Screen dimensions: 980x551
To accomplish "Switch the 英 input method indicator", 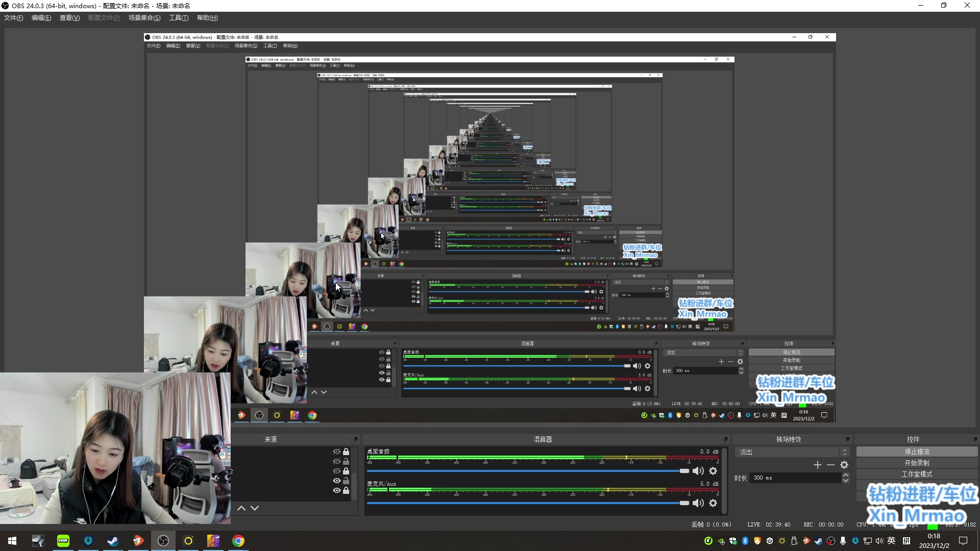I will coord(891,541).
